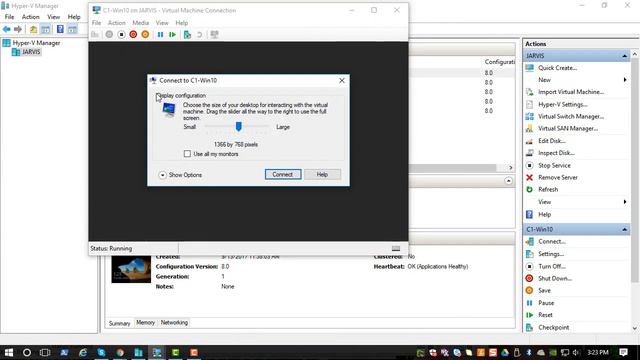This screenshot has height=360, width=640.
Task: Close the Connect to C1-Win10 dialog
Action: pos(342,80)
